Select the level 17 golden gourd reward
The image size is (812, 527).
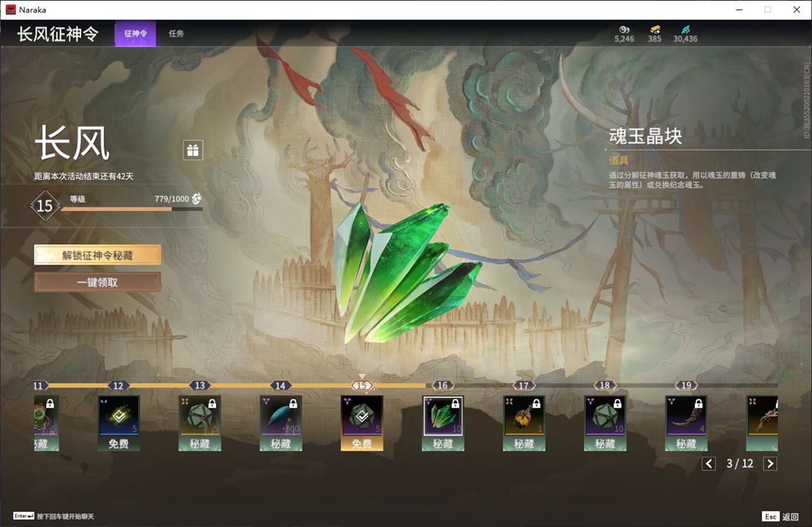524,423
